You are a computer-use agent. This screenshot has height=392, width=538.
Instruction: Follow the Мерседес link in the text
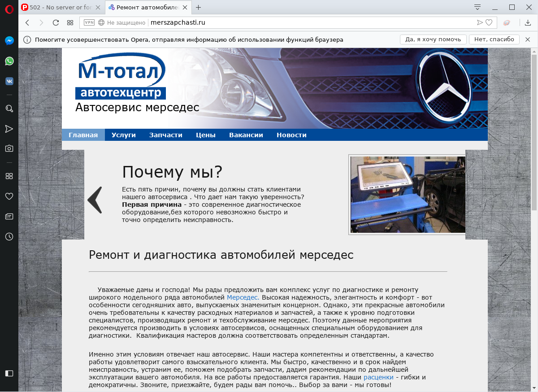point(243,297)
